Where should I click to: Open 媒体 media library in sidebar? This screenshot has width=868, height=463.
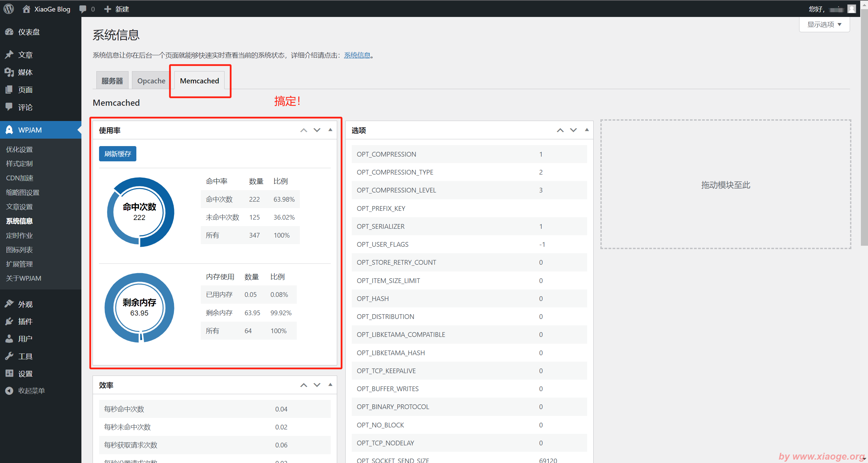point(25,72)
